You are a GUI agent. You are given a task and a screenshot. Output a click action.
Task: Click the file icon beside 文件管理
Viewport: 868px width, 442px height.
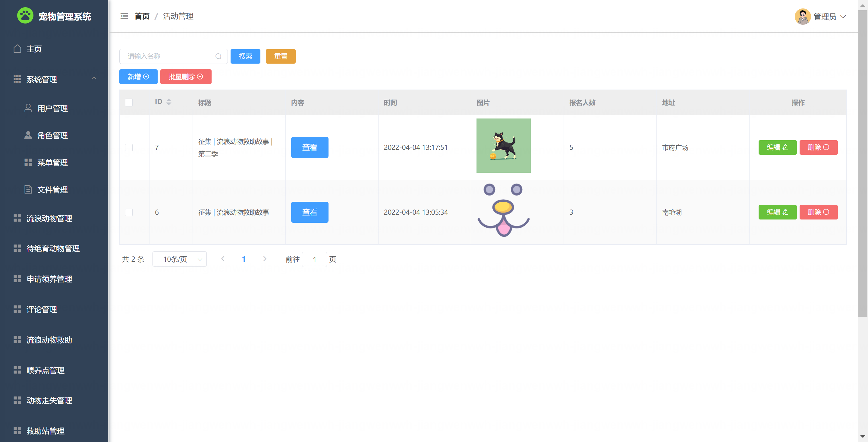(x=28, y=189)
